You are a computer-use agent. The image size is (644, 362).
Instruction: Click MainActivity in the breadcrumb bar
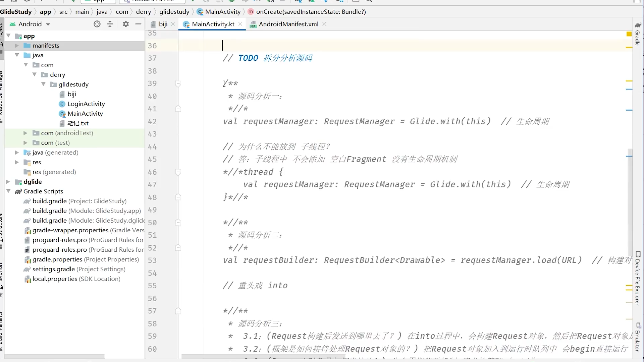(223, 12)
